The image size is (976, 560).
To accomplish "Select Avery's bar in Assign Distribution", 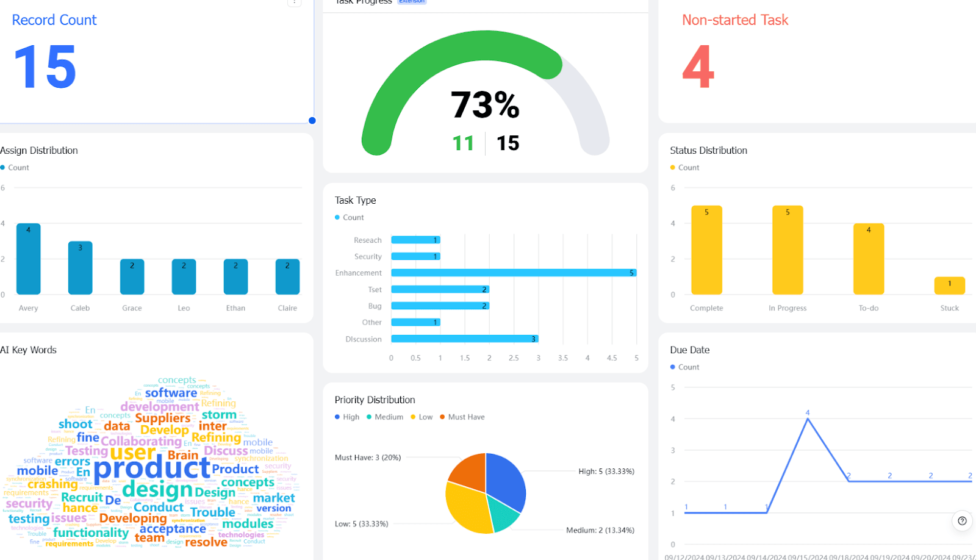I will (x=28, y=259).
